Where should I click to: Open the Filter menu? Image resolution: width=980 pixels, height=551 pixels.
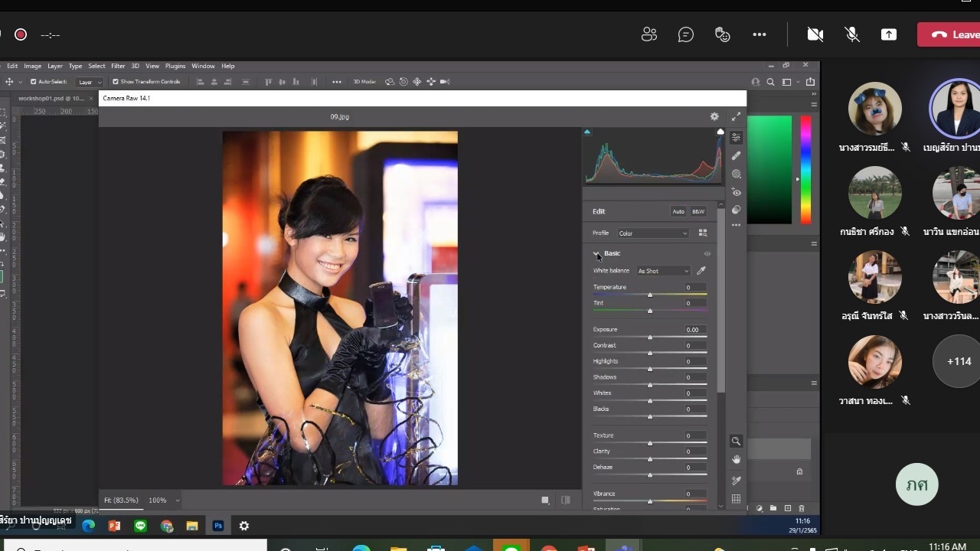pos(118,66)
